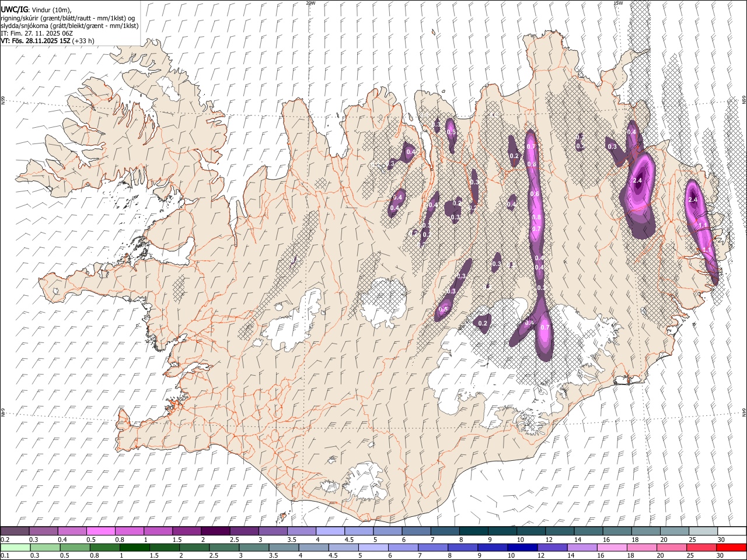Click the '0.8' precipitation value on the long central band
747x560 pixels.
[537, 217]
